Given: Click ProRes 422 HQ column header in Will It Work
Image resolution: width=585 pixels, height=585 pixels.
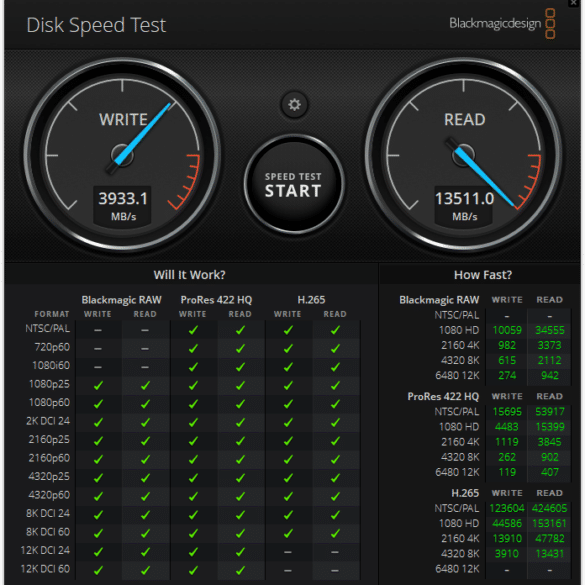Looking at the screenshot, I should (216, 300).
